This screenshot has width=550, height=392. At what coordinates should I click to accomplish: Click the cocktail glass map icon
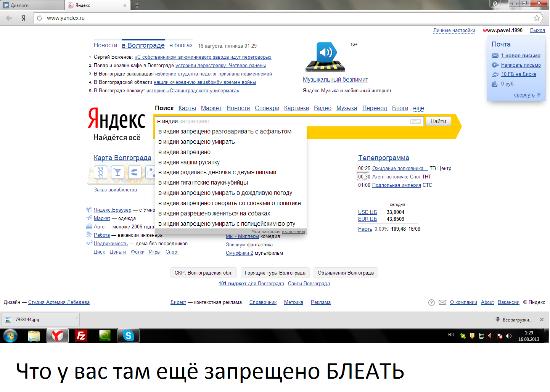117,172
